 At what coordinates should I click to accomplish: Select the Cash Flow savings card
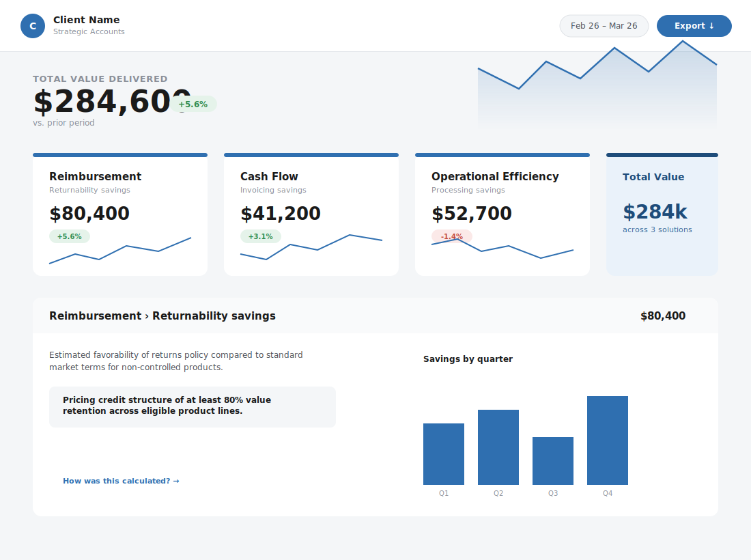tap(311, 214)
